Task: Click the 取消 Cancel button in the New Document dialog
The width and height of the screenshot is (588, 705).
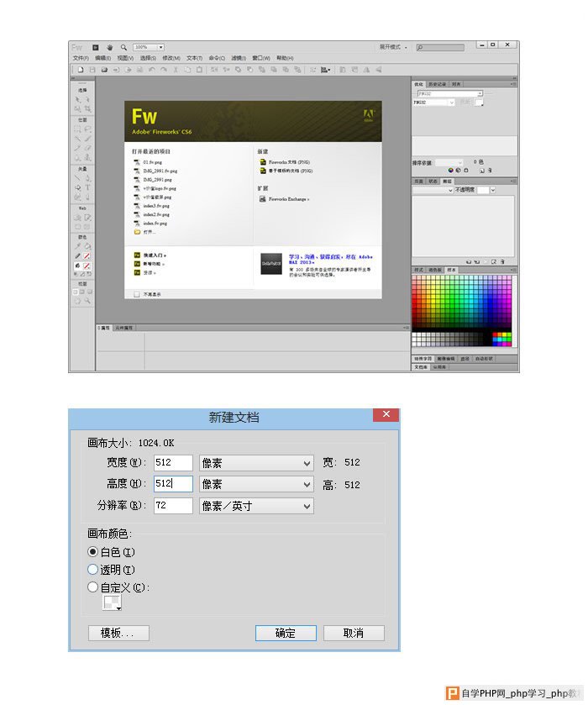Action: point(354,633)
